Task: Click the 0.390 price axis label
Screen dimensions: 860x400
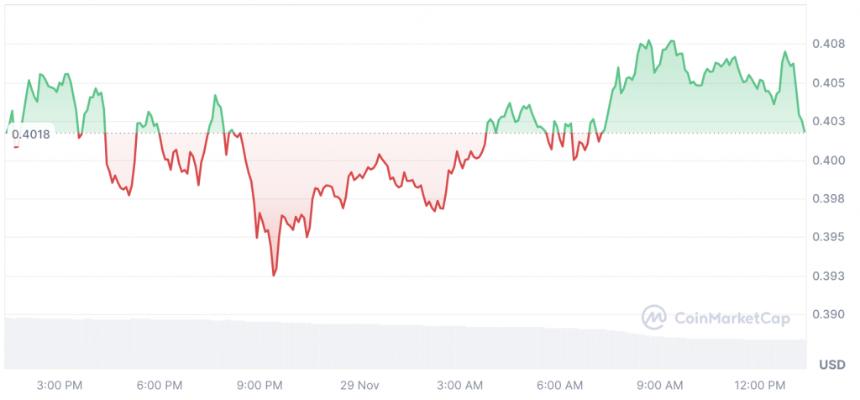Action: (830, 314)
